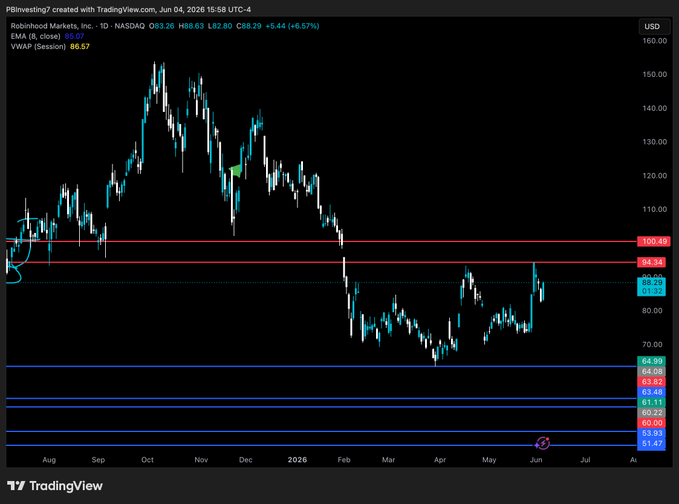Screen dimensions: 679x504
Task: Click the 150.00 price axis value
Action: tap(654, 74)
